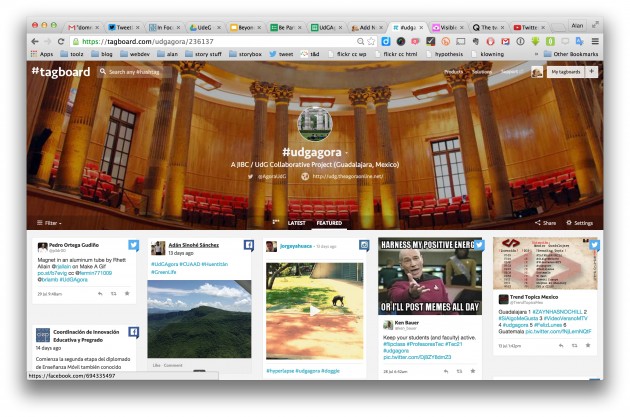The width and height of the screenshot is (630, 417).
Task: Click the Gmail extension icon in toolbar
Action: point(505,41)
